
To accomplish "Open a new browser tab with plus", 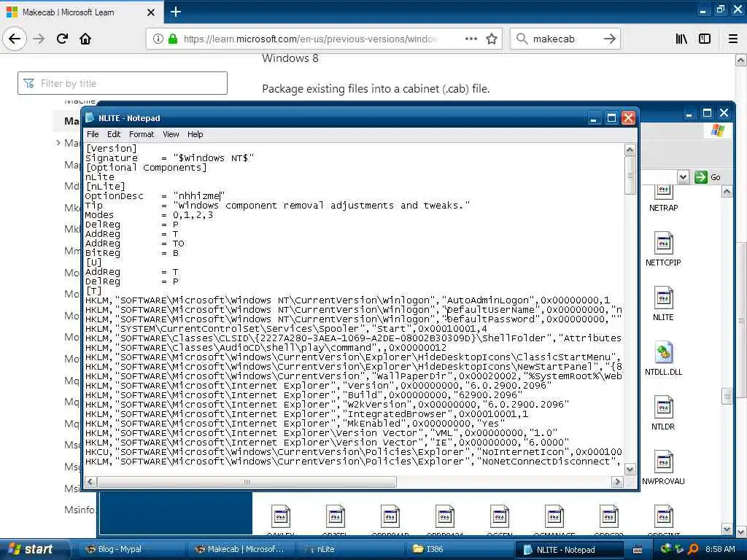I will click(176, 12).
